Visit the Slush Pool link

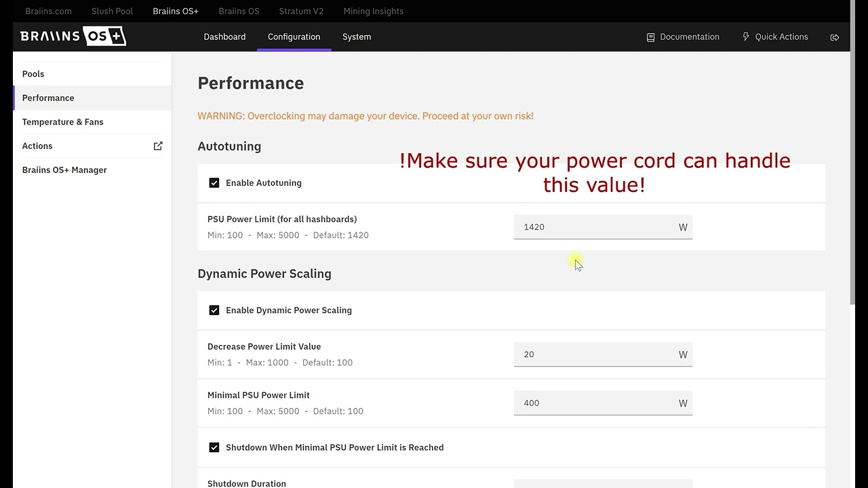112,11
